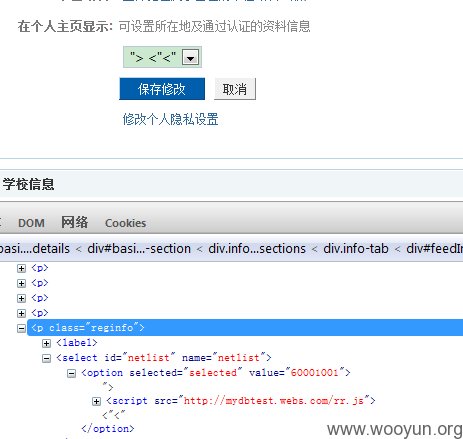Viewport: 463px width, 439px height.
Task: Switch to the DOM tab
Action: tap(31, 223)
